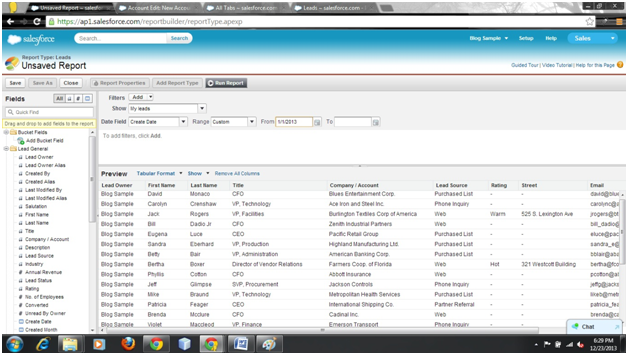Launch Internet Explorer from taskbar
This screenshot has height=364, width=641.
coord(43,344)
